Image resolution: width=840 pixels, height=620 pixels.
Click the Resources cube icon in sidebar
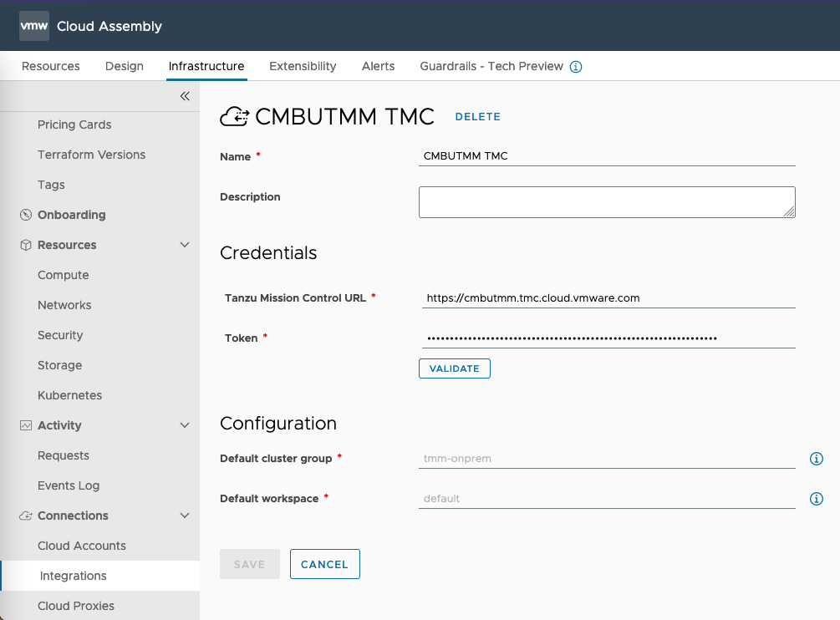pyautogui.click(x=26, y=245)
